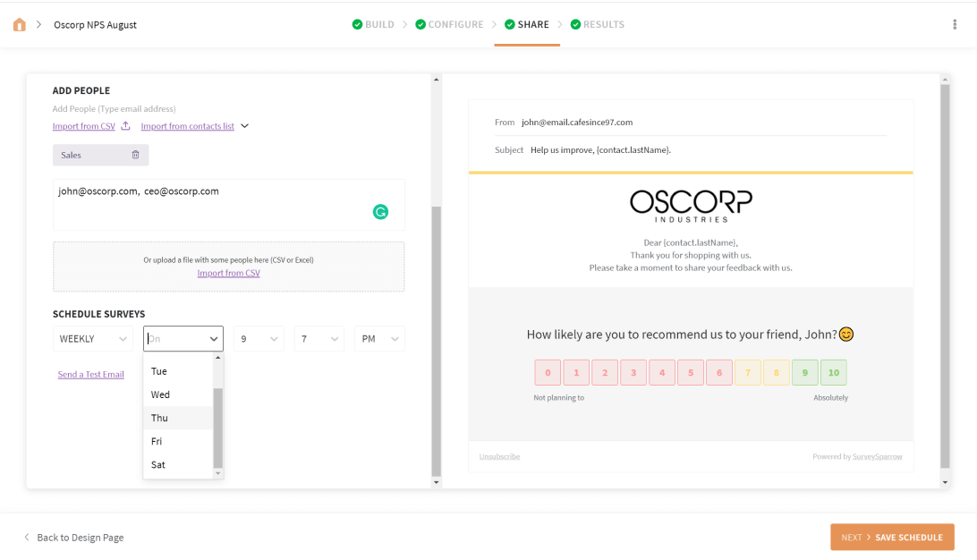Switch to the CONFIGURE step
This screenshot has height=560, width=977.
click(455, 24)
